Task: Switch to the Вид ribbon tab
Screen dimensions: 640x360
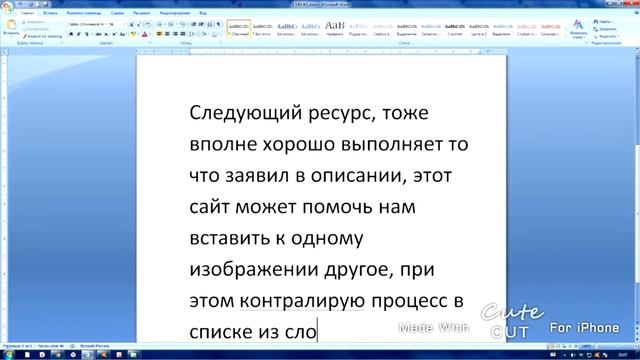Action: pos(202,13)
